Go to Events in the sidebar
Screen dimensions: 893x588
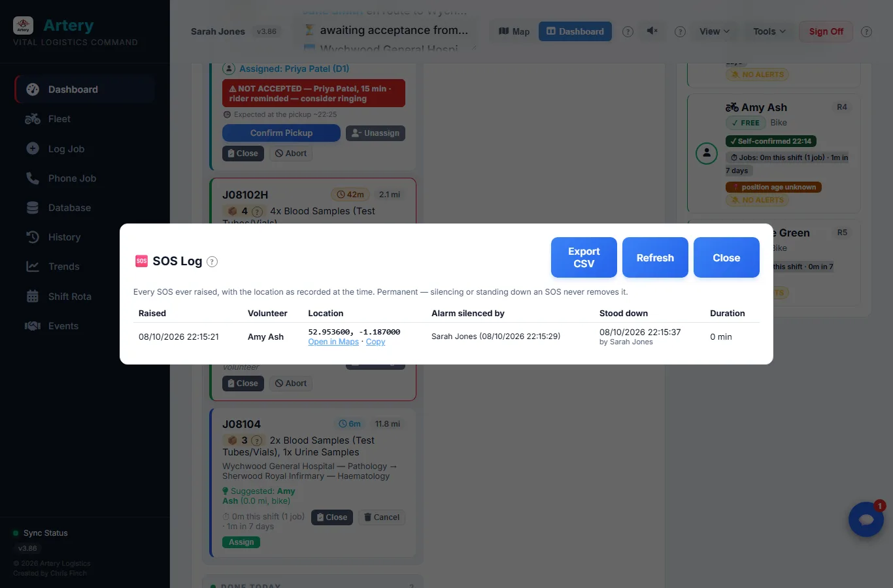point(84,326)
